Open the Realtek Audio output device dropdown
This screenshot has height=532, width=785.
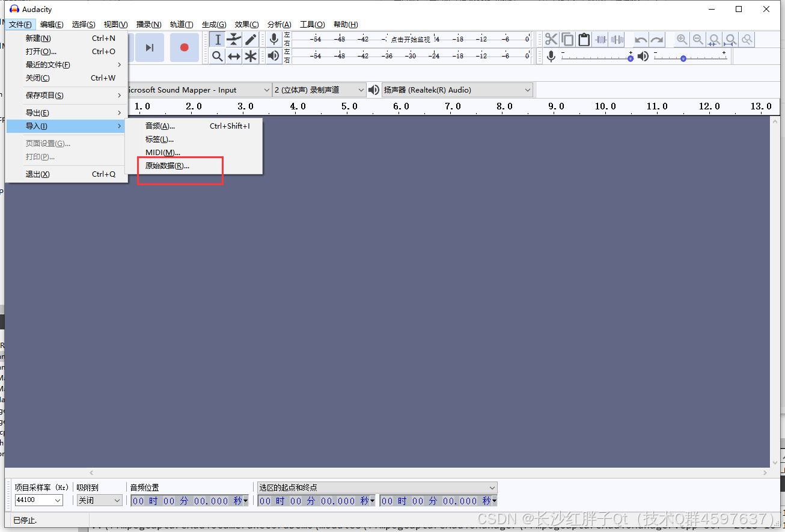point(457,90)
